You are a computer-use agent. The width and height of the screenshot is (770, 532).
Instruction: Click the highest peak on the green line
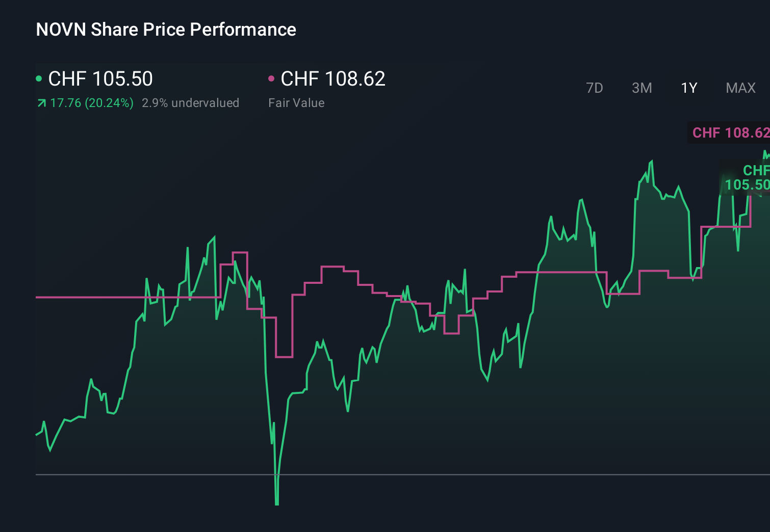pyautogui.click(x=651, y=159)
